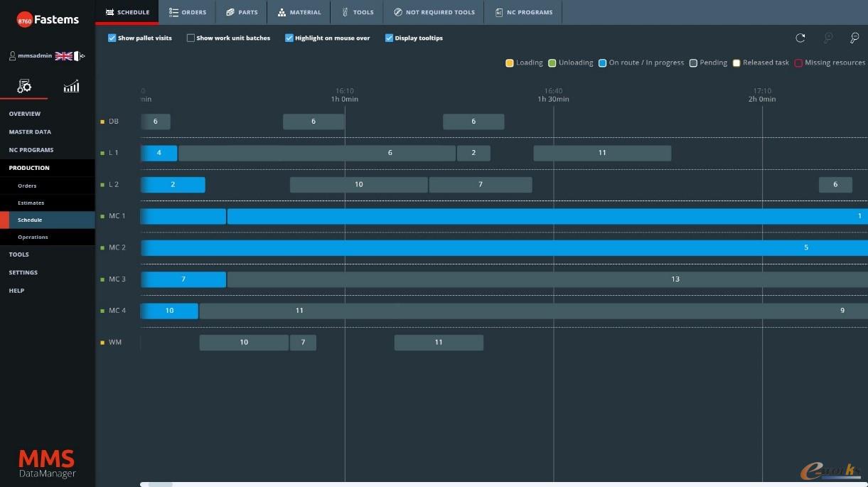The height and width of the screenshot is (487, 868).
Task: Open the mmsadmin user profile icon
Action: (12, 55)
